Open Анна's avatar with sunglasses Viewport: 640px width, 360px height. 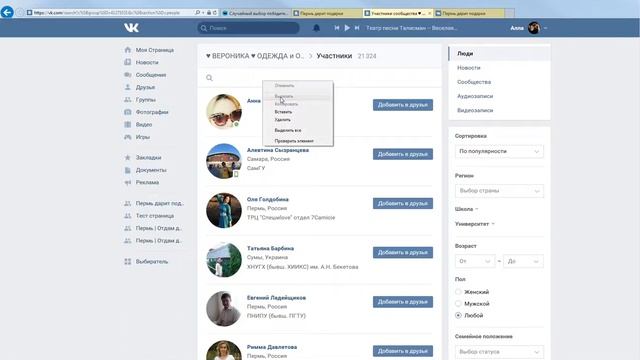click(x=224, y=111)
